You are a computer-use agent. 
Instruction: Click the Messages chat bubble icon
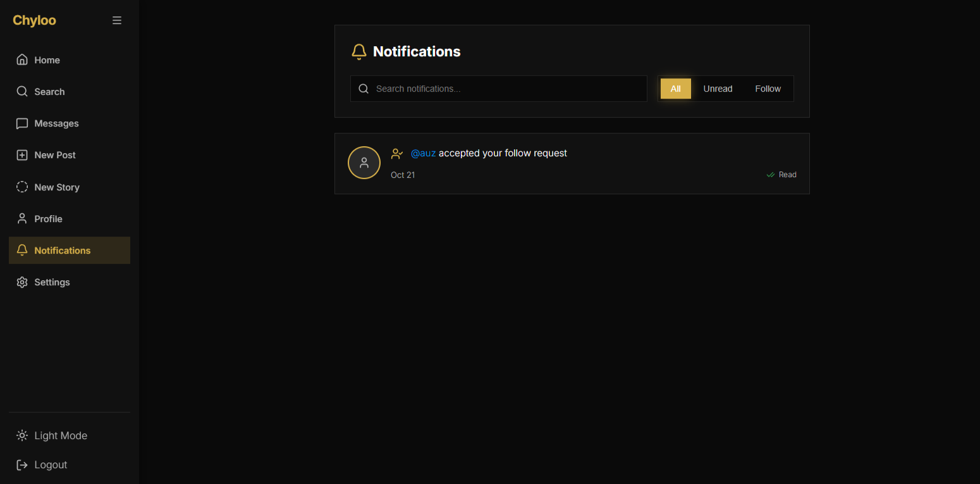point(22,123)
